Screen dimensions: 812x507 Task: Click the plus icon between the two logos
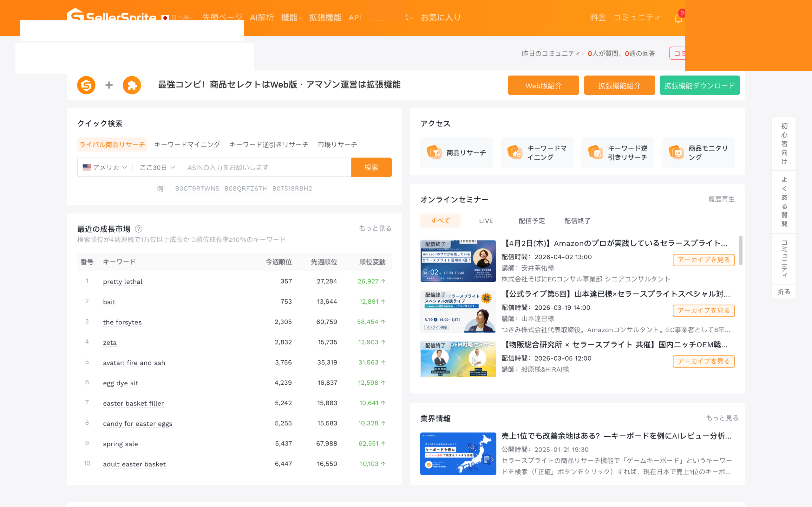109,85
